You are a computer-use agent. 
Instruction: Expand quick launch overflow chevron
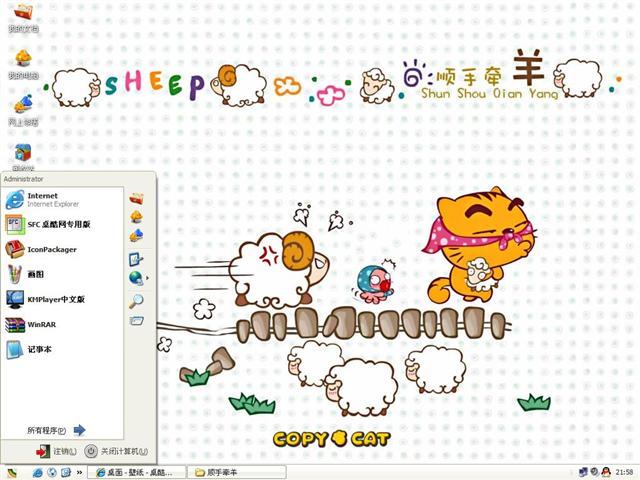[80, 473]
